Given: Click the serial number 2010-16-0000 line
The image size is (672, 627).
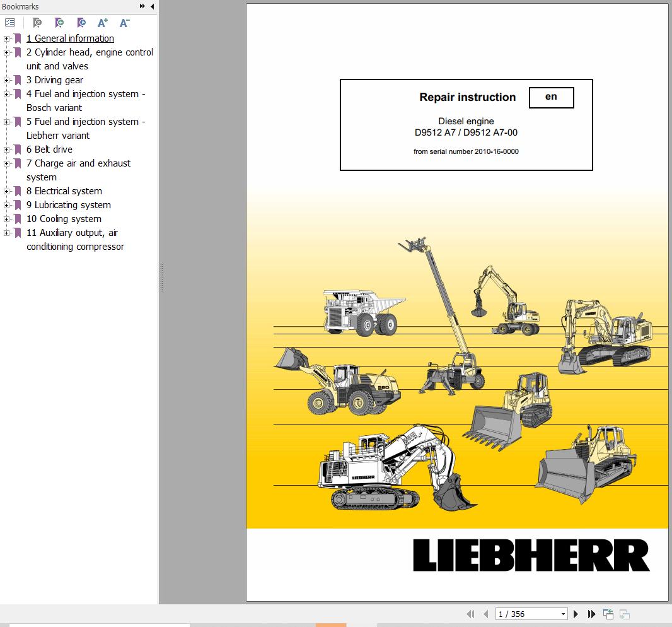Looking at the screenshot, I should tap(466, 151).
